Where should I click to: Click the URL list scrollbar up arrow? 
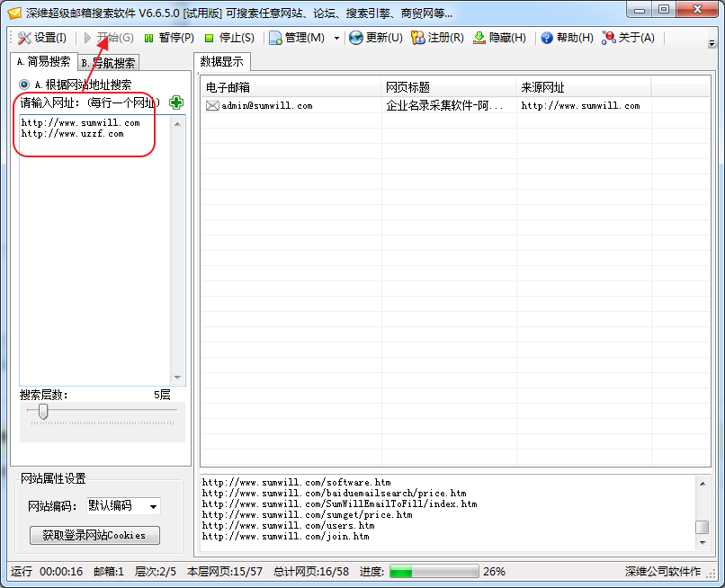point(177,123)
